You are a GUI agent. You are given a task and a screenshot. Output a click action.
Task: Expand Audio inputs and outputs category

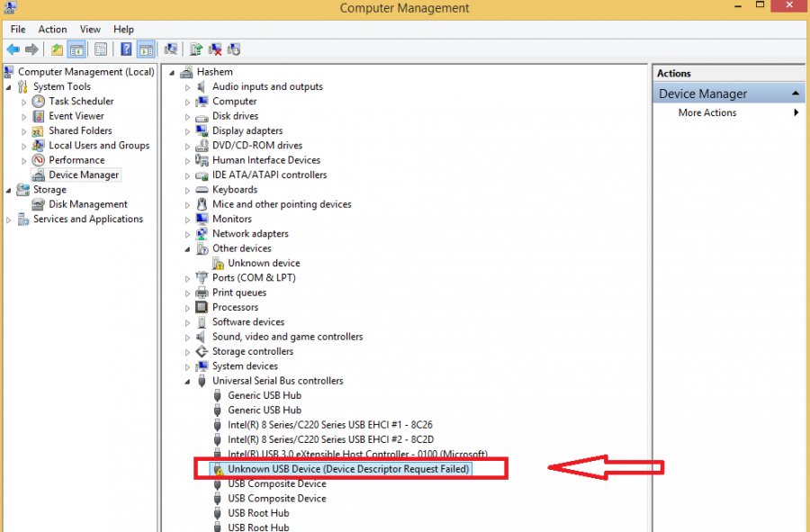[x=187, y=87]
